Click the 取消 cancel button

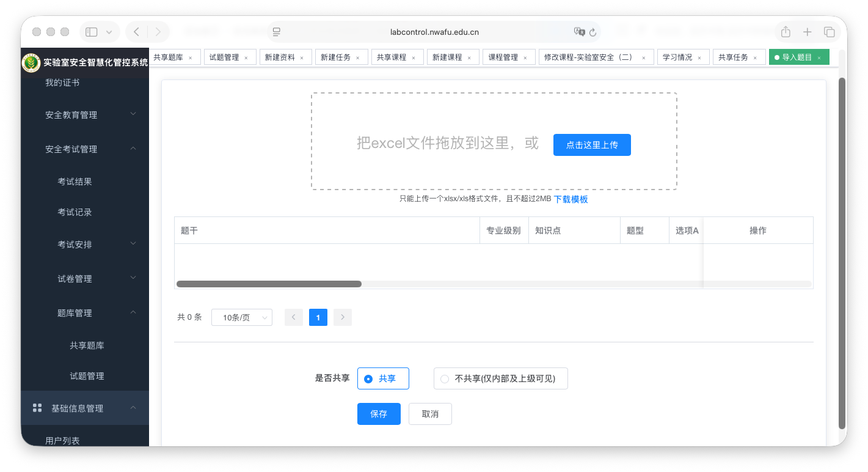click(430, 414)
